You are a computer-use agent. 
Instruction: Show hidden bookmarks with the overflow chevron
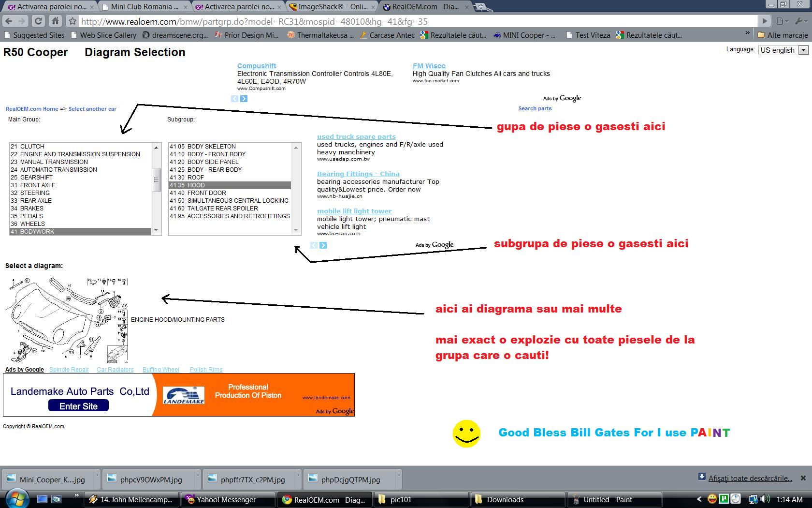pyautogui.click(x=747, y=34)
